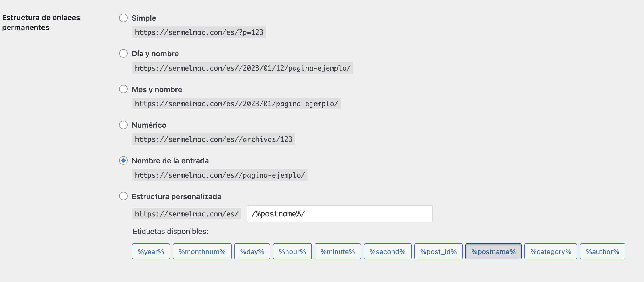Choose the Día y nombre option
Viewport: 644px width, 282px height.
123,53
